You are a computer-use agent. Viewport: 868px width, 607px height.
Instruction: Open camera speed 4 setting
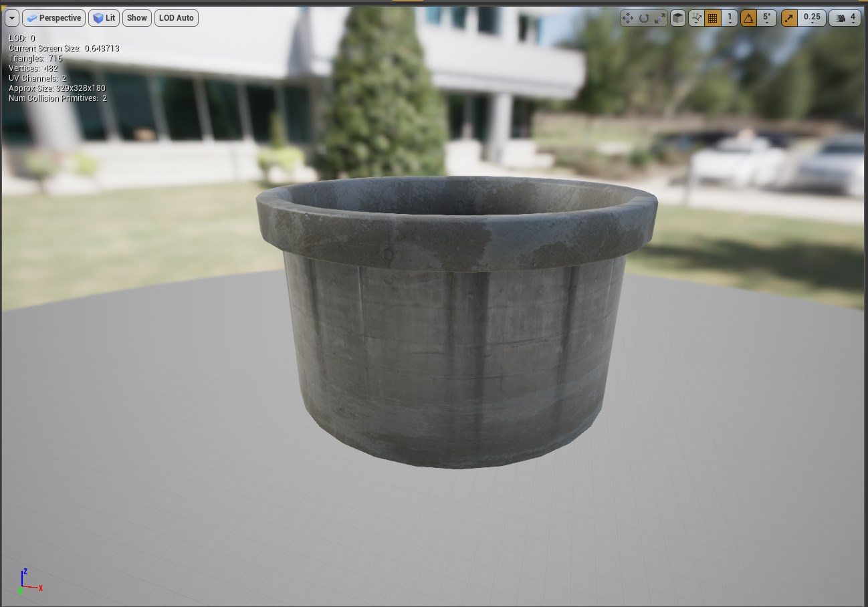pyautogui.click(x=845, y=18)
